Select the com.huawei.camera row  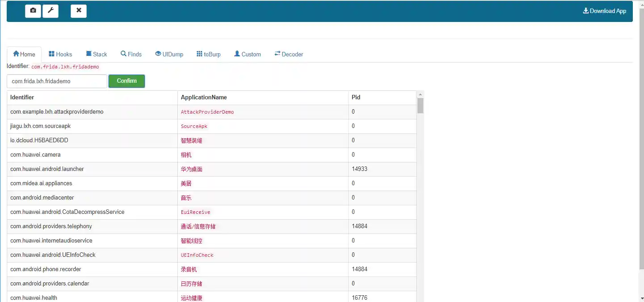click(x=35, y=155)
